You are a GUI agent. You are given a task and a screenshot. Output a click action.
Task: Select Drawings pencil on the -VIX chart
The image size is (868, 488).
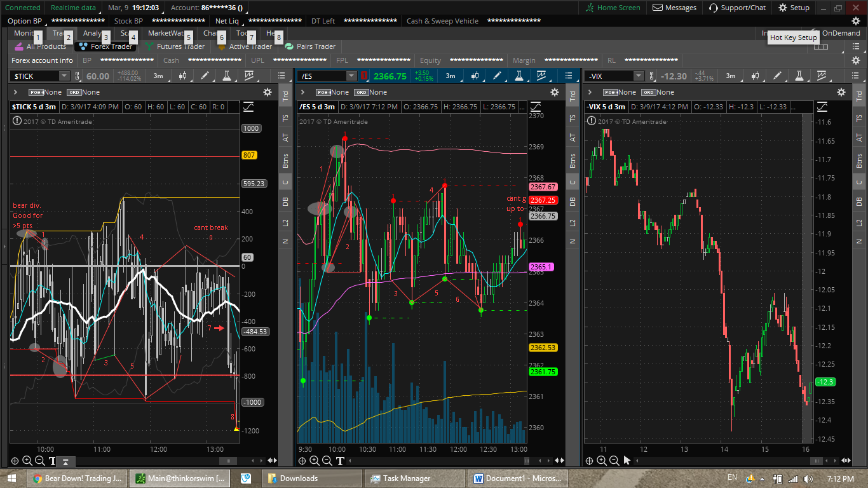coord(778,76)
